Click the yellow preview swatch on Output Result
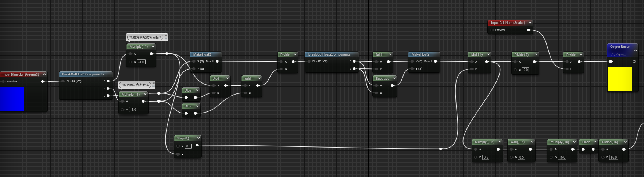 coord(619,78)
